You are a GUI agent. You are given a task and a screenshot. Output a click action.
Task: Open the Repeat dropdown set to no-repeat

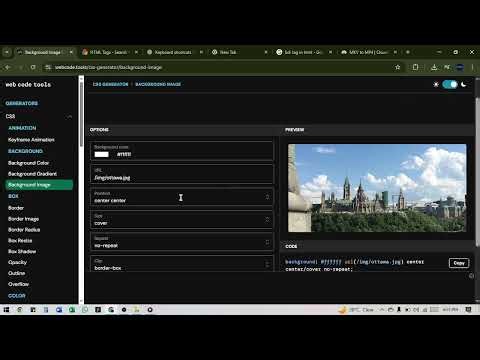182,242
